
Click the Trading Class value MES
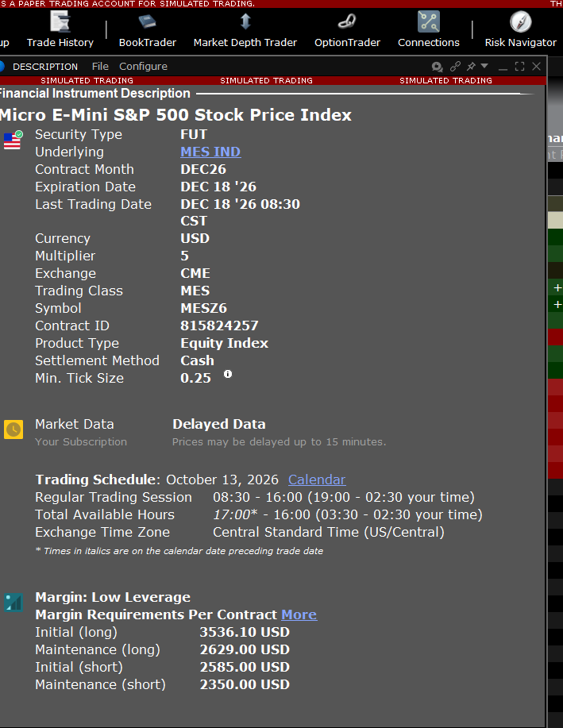click(195, 291)
